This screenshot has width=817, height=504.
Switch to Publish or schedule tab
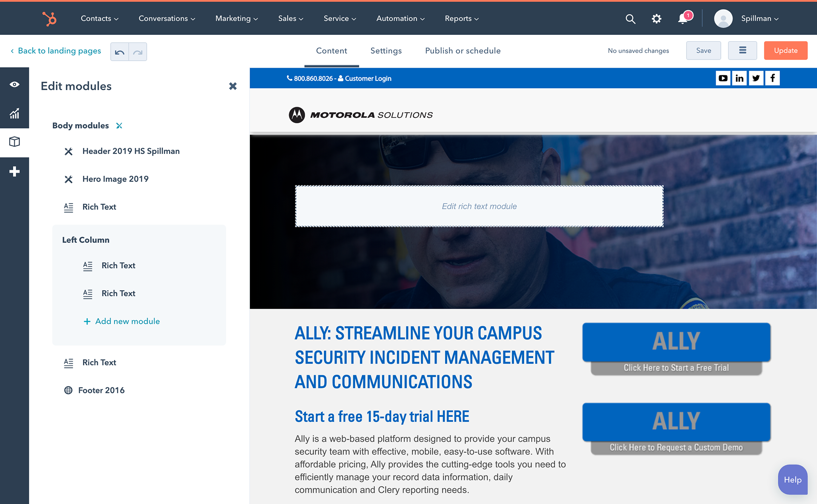tap(463, 51)
